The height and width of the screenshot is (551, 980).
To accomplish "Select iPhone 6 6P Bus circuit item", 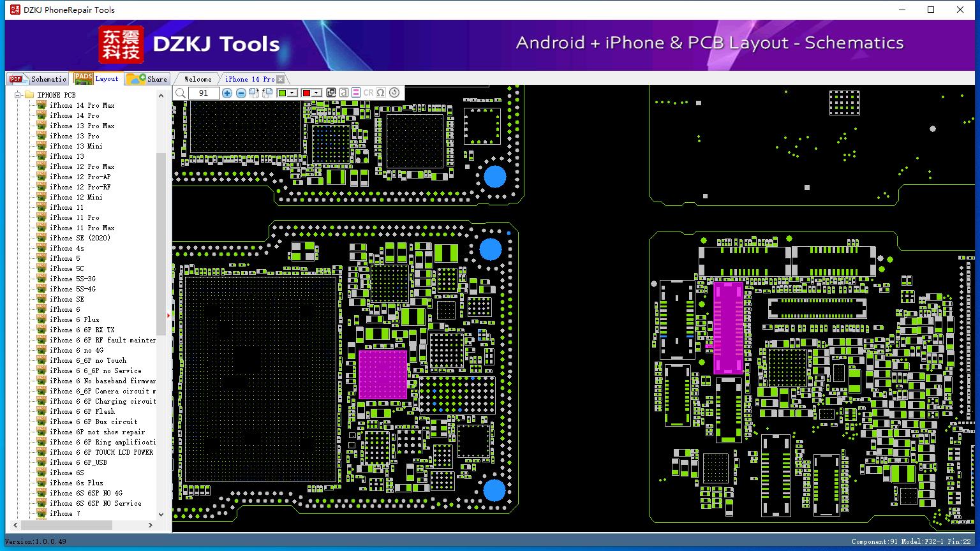I will [94, 422].
